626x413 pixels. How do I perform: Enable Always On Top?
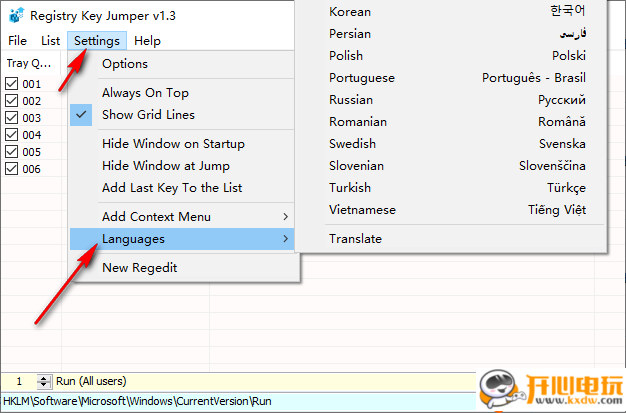point(145,92)
